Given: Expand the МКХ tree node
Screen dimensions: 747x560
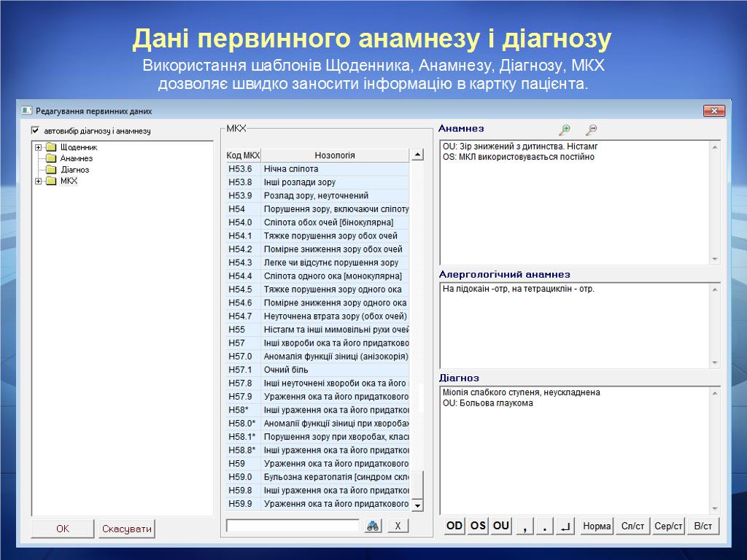Looking at the screenshot, I should (x=39, y=181).
